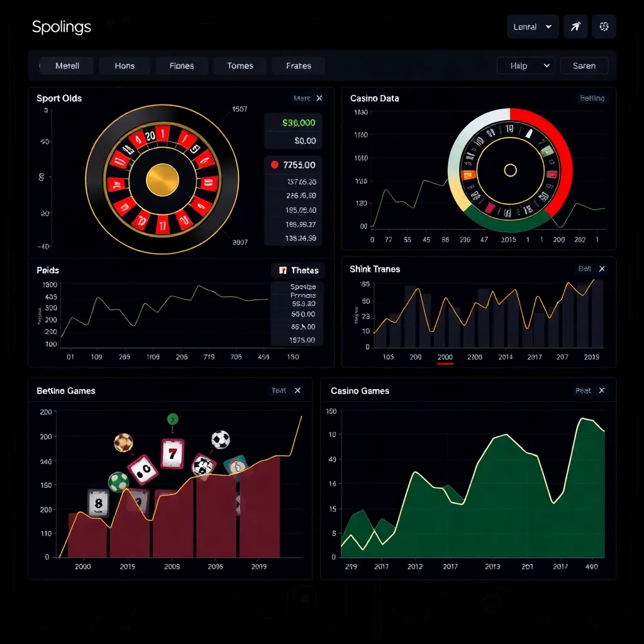
Task: Close the Sport Odds panel
Action: [319, 98]
